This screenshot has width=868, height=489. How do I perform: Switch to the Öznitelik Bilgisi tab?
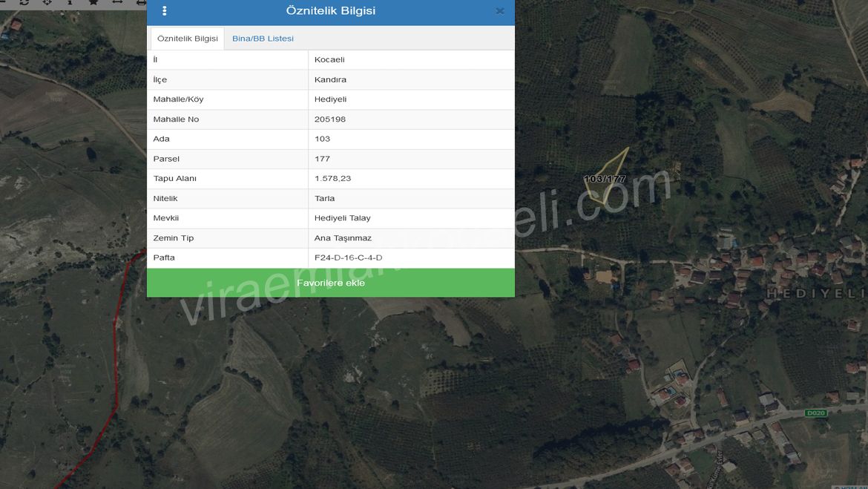pyautogui.click(x=188, y=39)
